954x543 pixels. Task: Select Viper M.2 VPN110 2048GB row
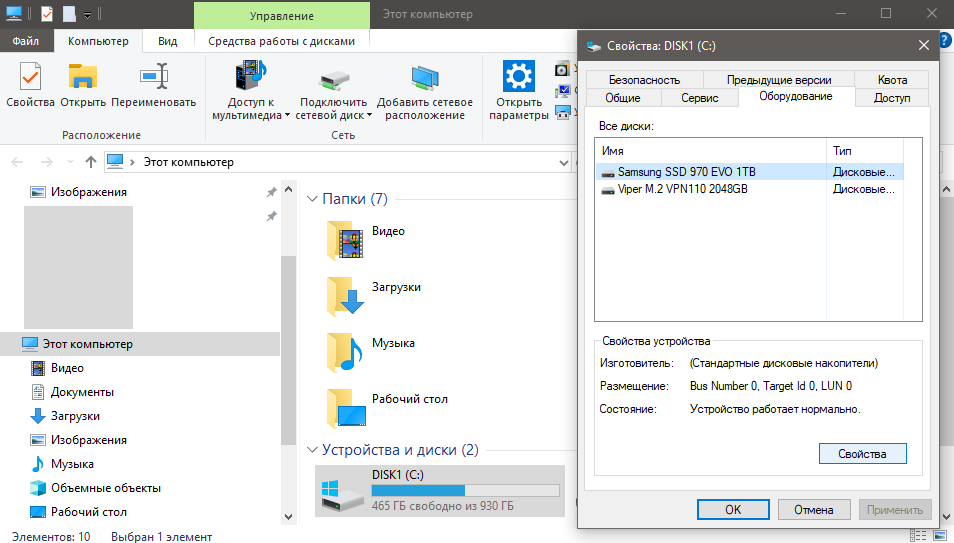(750, 189)
